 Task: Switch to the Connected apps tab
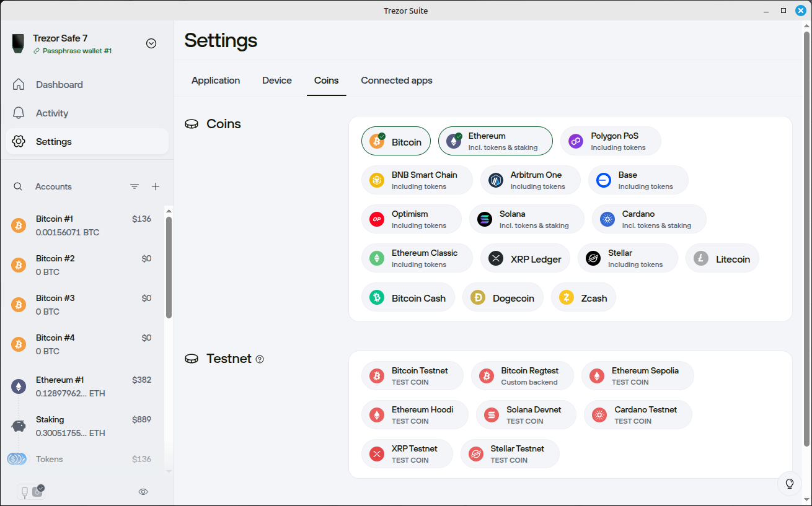coord(397,81)
